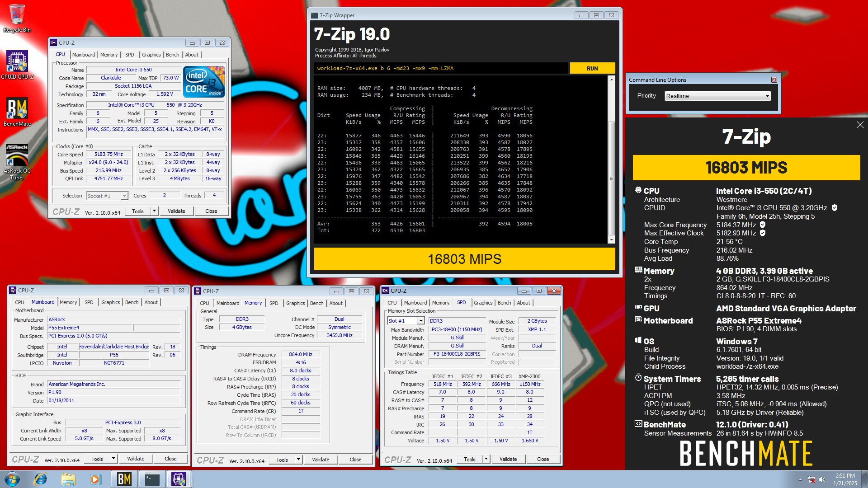The width and height of the screenshot is (868, 488).
Task: Click the Windows Start orb
Action: point(12,479)
